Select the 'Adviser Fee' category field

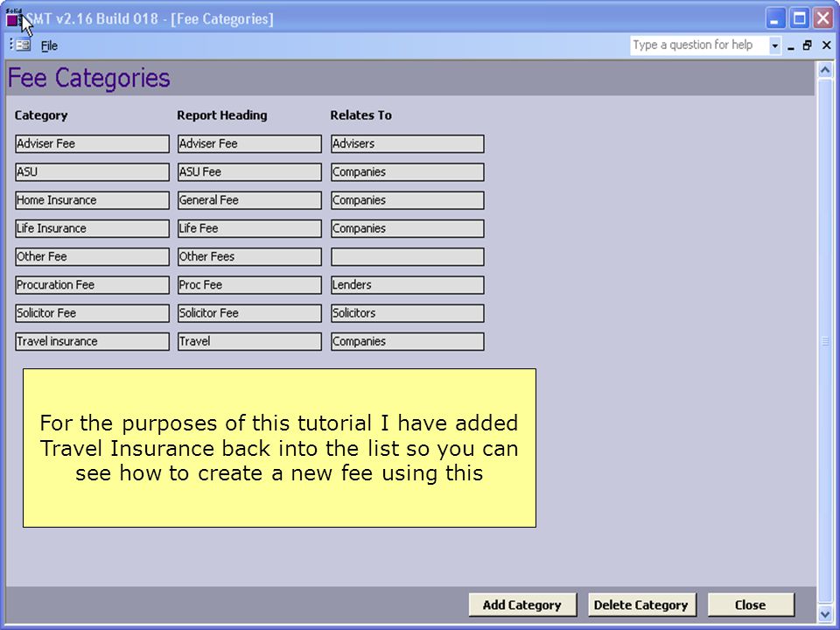click(x=92, y=143)
